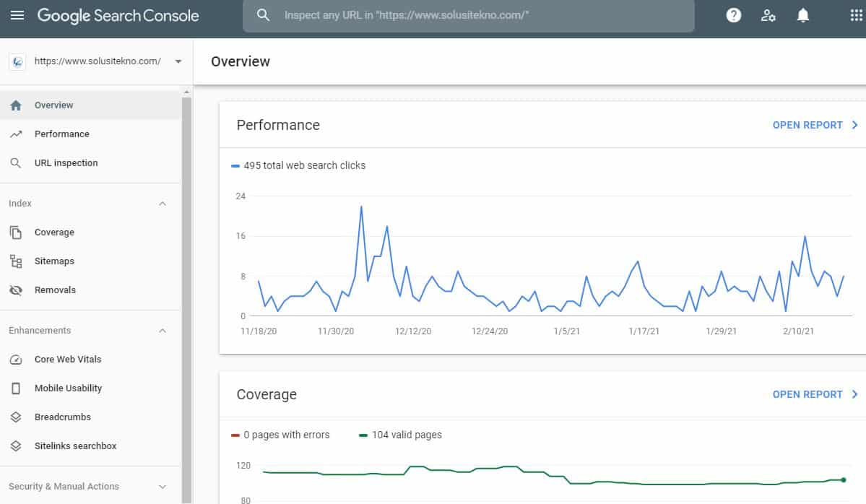
Task: Click the Mobile Usability phone icon
Action: pos(16,388)
